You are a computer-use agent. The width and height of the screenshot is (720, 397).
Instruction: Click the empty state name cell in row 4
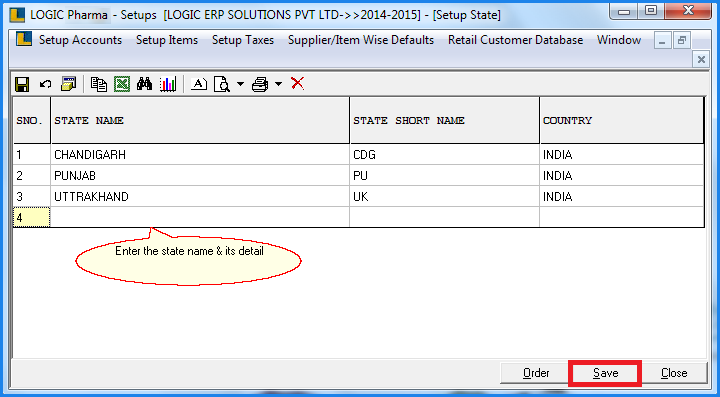pyautogui.click(x=200, y=217)
